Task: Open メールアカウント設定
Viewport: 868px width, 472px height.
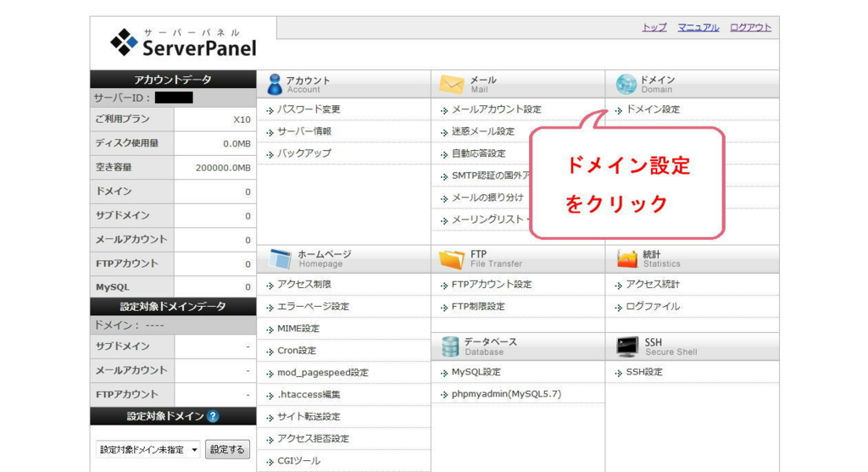Action: [x=496, y=109]
